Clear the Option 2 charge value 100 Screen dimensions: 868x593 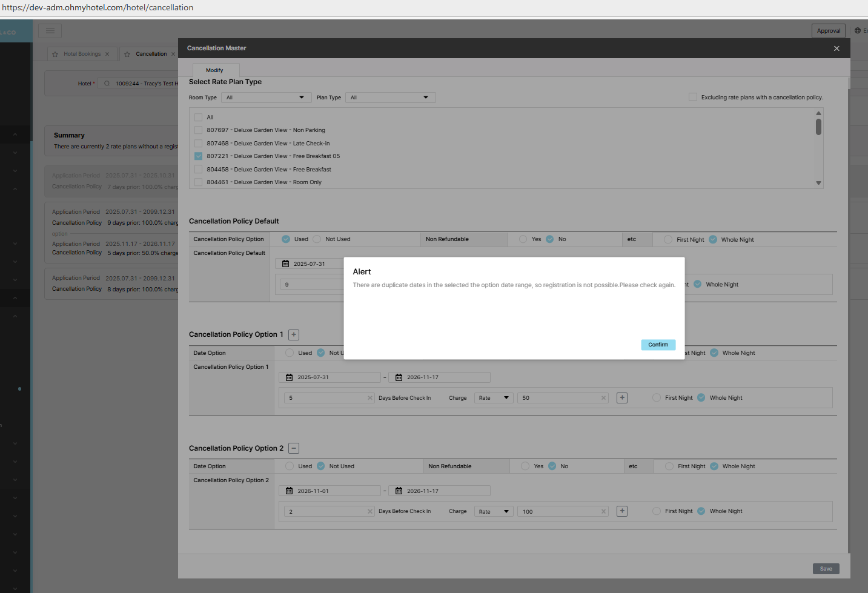603,512
